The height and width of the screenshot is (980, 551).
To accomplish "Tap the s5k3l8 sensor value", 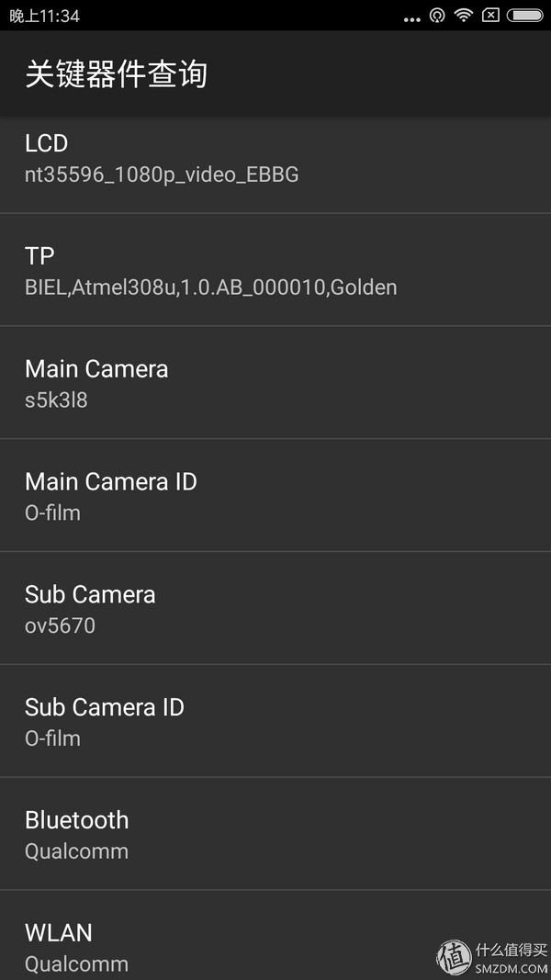I will 56,400.
